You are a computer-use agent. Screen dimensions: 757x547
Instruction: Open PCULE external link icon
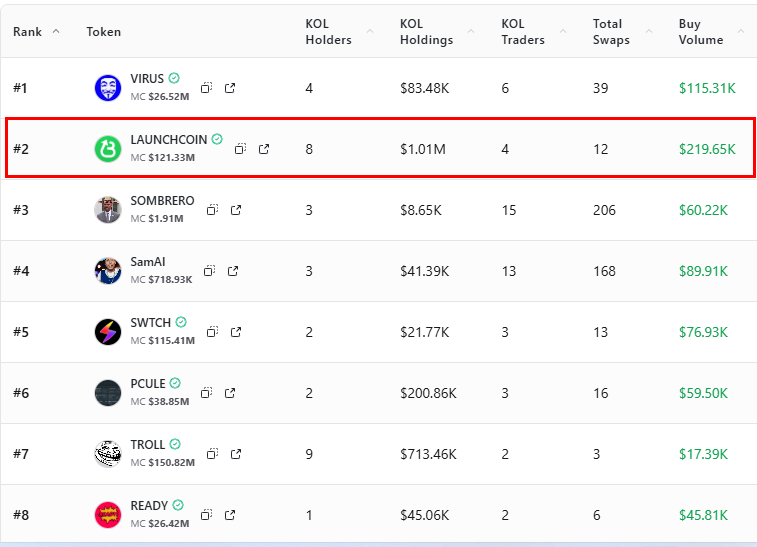pyautogui.click(x=230, y=392)
